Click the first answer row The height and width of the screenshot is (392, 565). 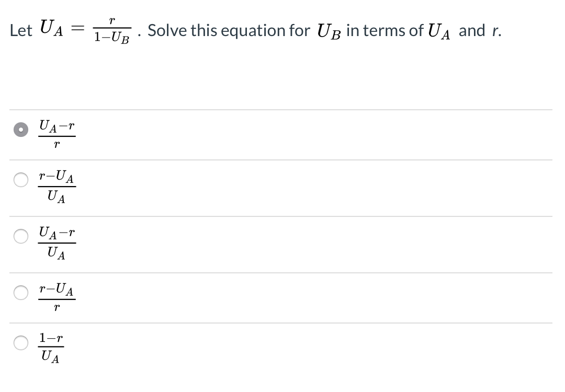click(x=209, y=133)
